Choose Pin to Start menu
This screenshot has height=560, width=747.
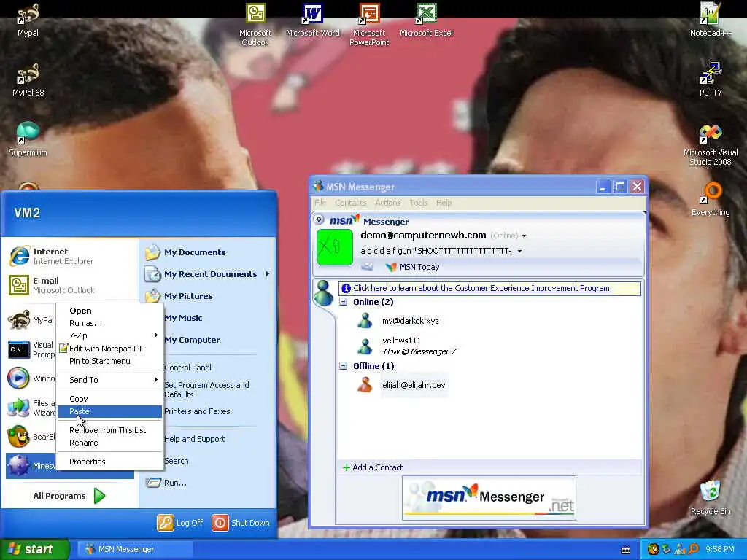[x=109, y=361]
